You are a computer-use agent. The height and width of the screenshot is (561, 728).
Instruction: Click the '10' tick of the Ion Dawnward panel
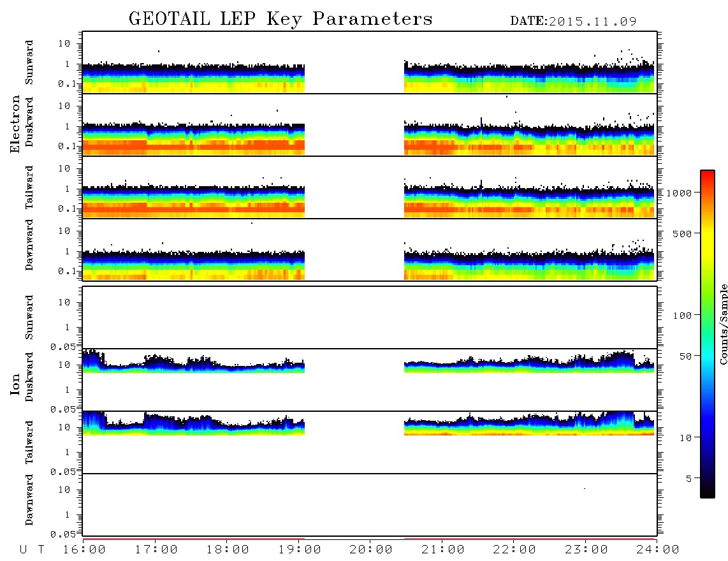click(64, 490)
